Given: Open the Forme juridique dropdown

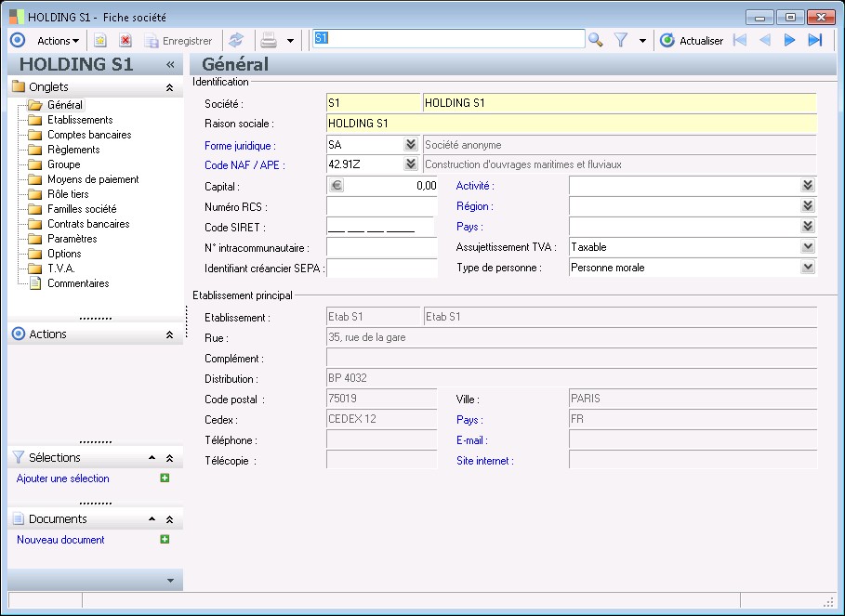Looking at the screenshot, I should click(410, 145).
